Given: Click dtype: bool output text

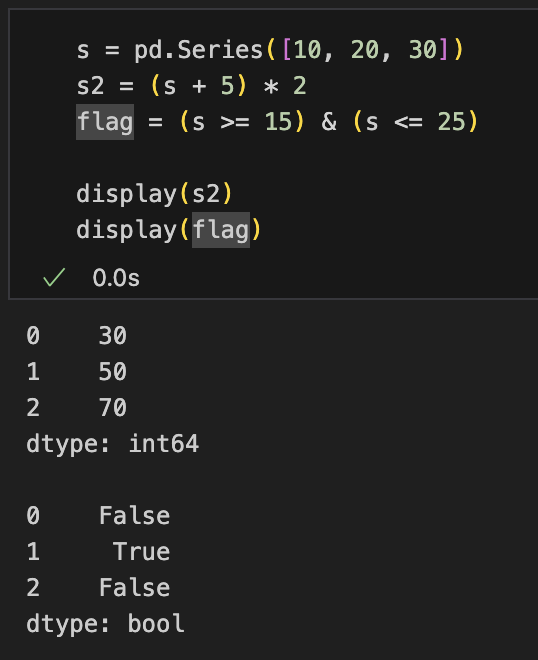Looking at the screenshot, I should [x=105, y=624].
